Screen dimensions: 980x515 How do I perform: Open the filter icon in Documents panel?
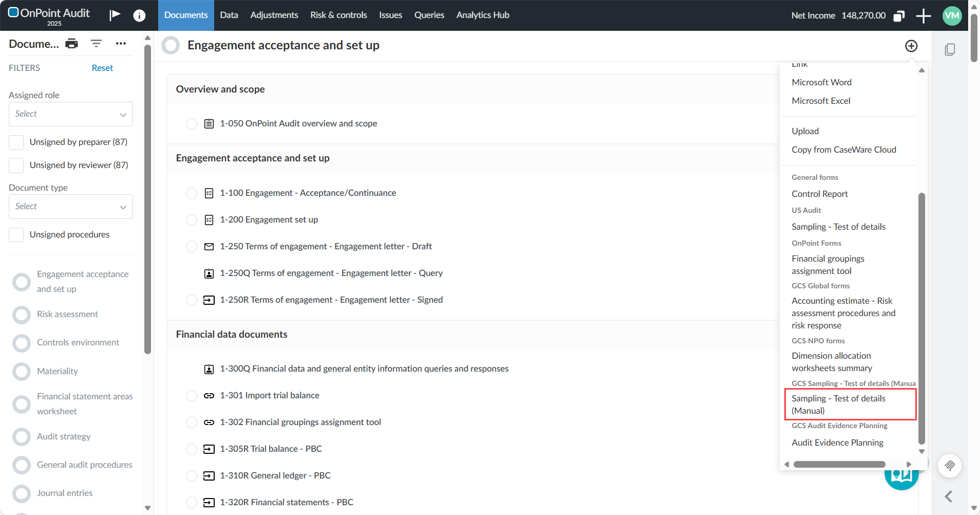pyautogui.click(x=96, y=44)
